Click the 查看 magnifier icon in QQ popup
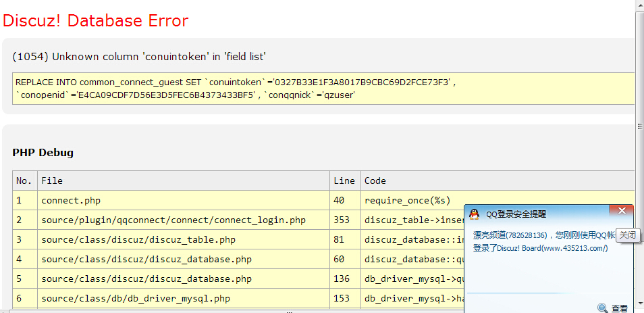 [x=602, y=308]
